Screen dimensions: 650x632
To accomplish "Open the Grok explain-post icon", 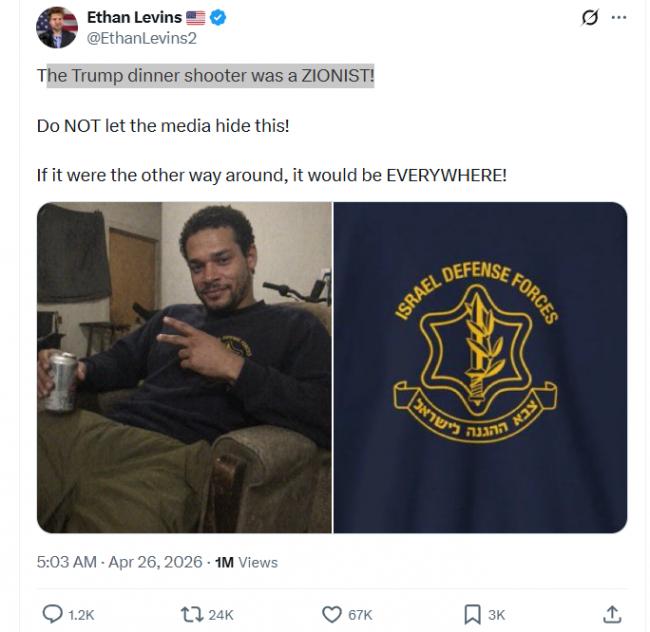I will click(590, 17).
